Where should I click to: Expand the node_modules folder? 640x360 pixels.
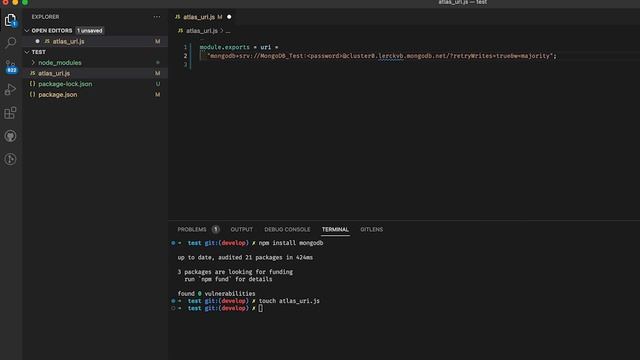[33, 62]
